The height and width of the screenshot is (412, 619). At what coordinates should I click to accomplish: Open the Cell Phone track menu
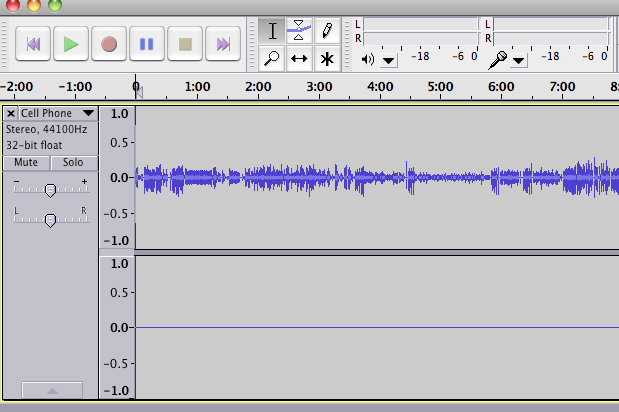[x=58, y=113]
